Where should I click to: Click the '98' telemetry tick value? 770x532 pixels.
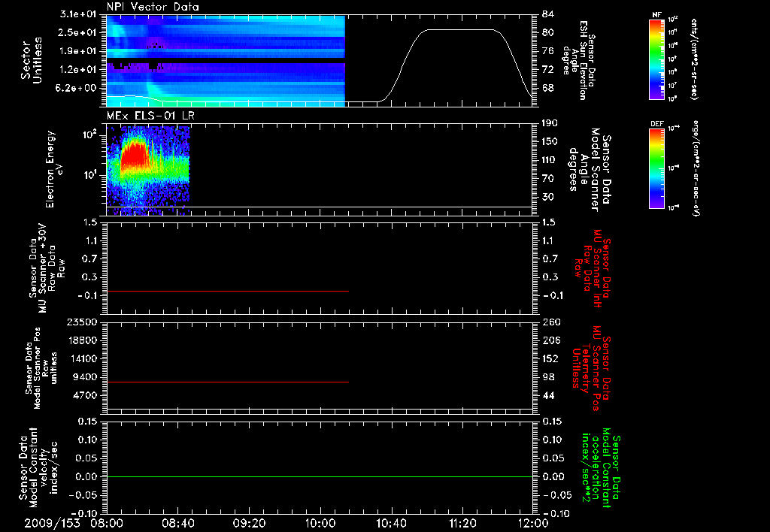[548, 377]
